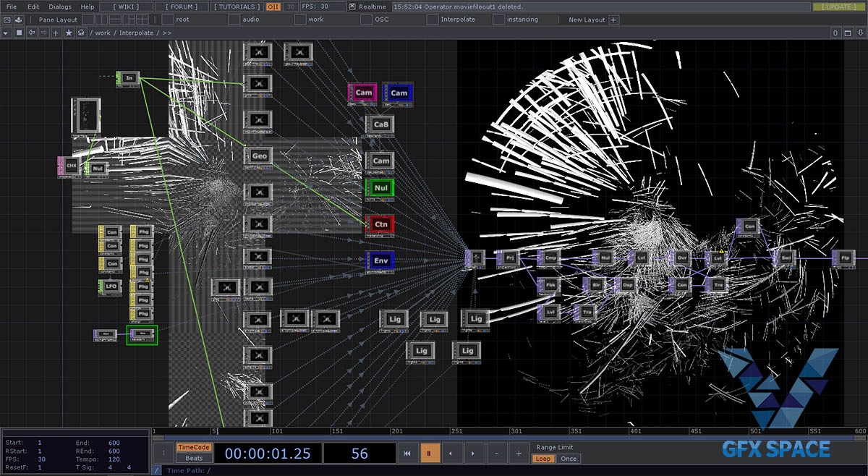Set range limit to Once
Viewport: 868px width, 476px height.
point(569,459)
